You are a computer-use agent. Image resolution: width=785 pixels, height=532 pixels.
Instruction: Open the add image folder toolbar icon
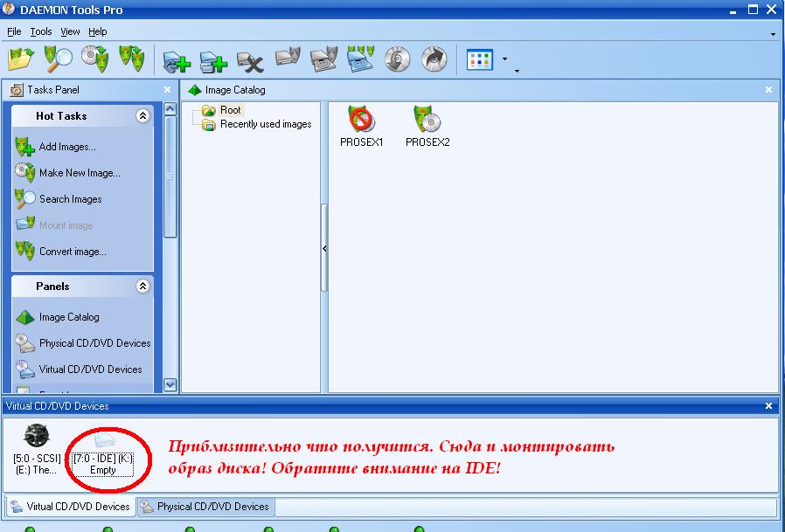(20, 59)
